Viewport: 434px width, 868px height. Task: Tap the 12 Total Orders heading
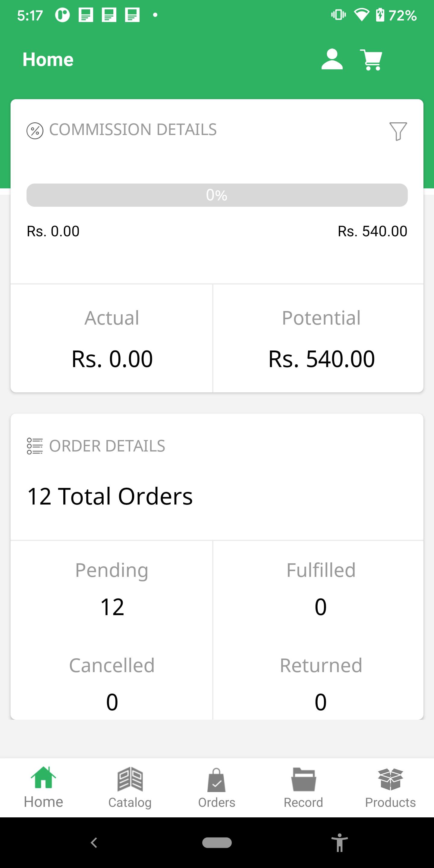[110, 496]
